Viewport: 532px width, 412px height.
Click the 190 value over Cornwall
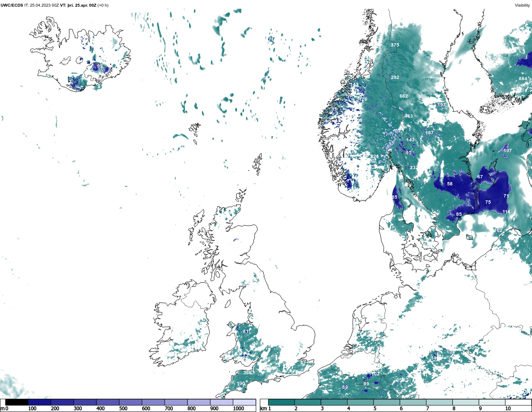point(241,383)
